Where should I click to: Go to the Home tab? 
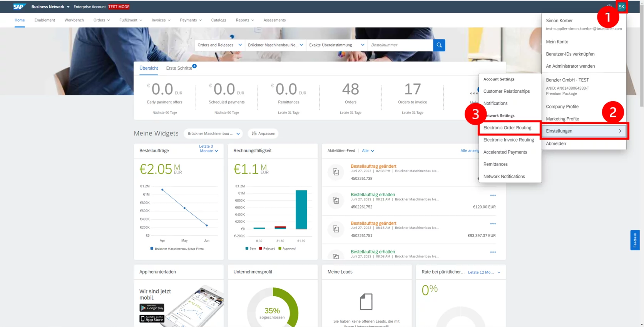point(20,20)
